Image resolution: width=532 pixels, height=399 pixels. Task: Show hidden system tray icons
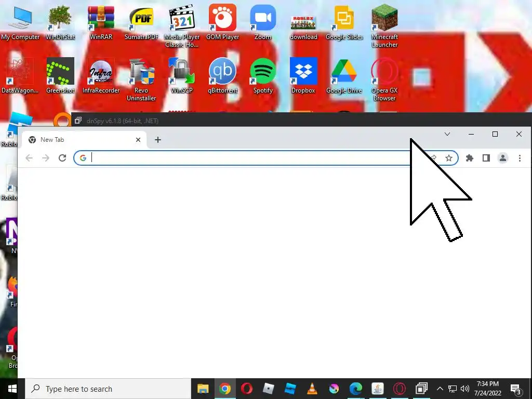[440, 389]
